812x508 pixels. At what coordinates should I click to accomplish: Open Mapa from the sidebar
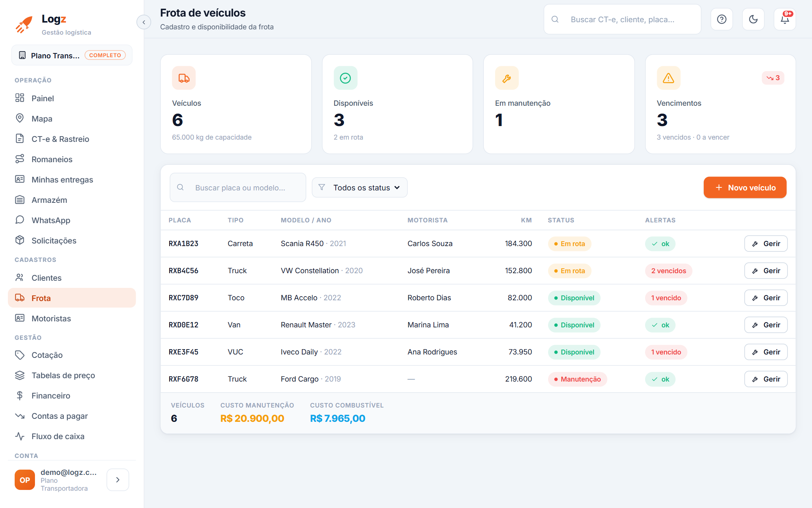[x=72, y=119]
